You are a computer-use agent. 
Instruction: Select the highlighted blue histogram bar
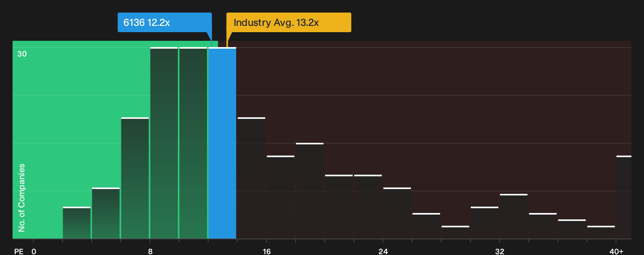click(222, 143)
